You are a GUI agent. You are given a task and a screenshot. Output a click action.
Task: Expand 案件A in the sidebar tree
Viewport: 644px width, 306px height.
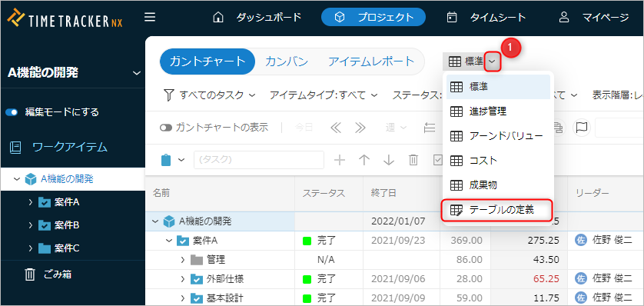click(x=31, y=202)
